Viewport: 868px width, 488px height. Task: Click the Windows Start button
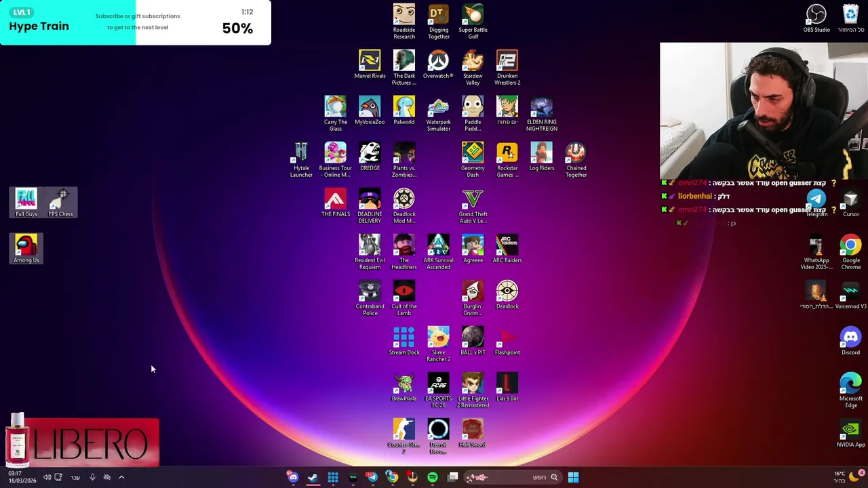[x=573, y=477]
